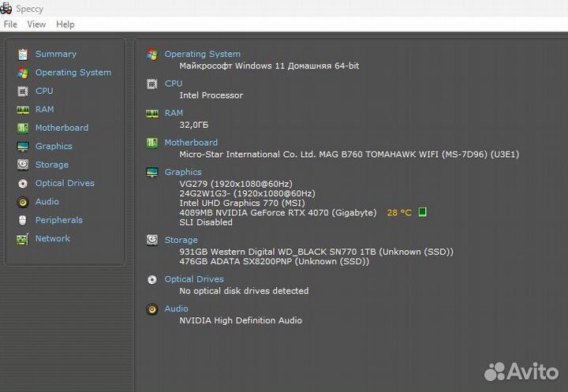Click the Optical Drives disc icon in sidebar

coord(23,184)
